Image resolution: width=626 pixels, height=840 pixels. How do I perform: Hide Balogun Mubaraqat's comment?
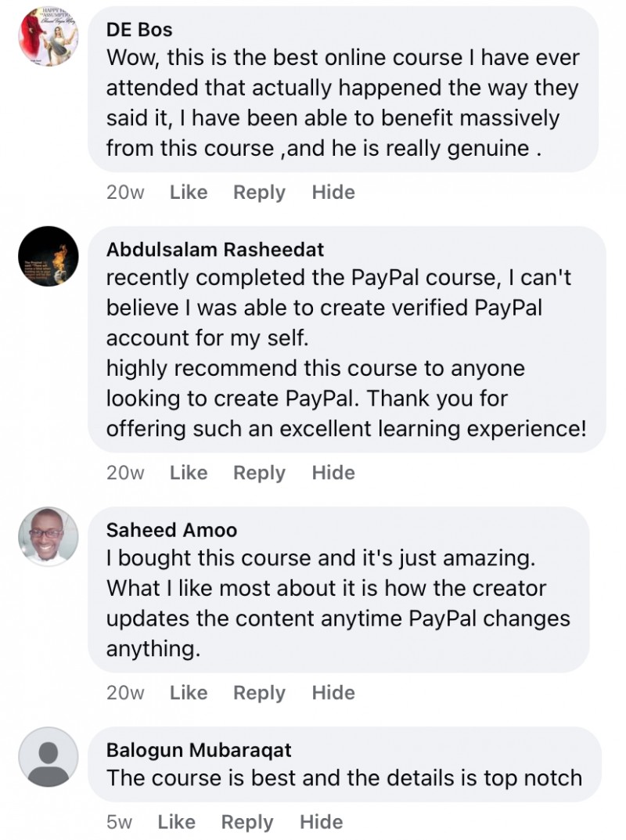(321, 821)
